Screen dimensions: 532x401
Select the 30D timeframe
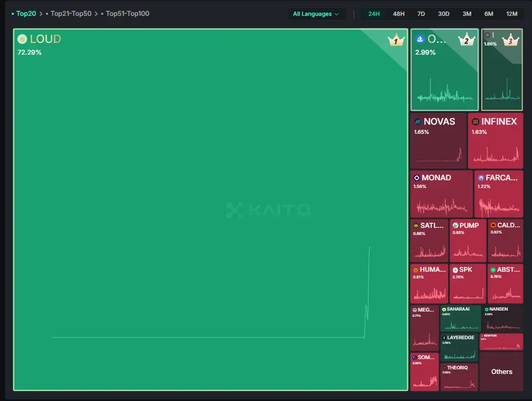(444, 14)
